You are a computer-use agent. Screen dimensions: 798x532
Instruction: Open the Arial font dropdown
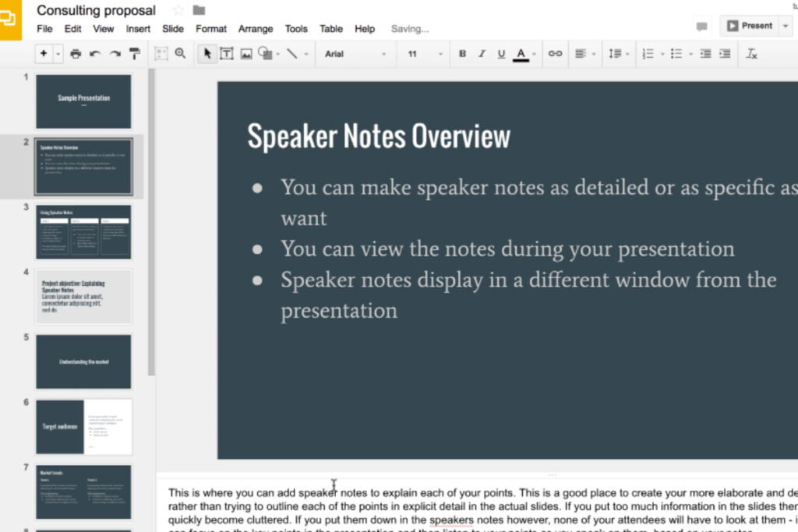(x=355, y=54)
